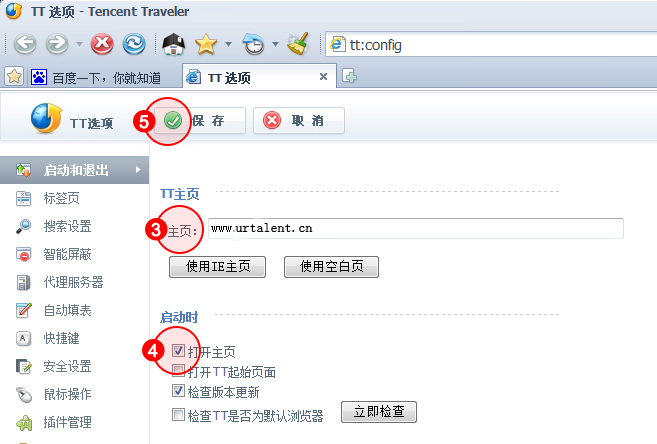This screenshot has width=657, height=444.
Task: Expand the forward button history dropdown arrow
Action: (x=79, y=44)
